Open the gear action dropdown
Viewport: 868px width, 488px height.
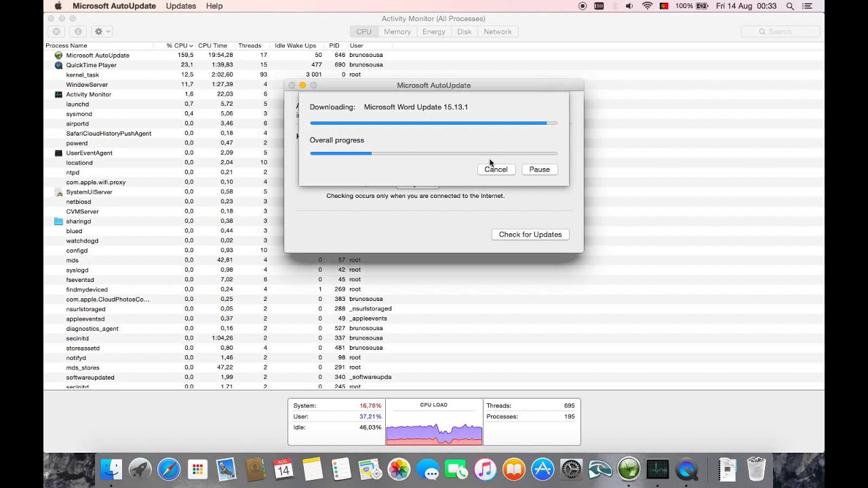tap(102, 32)
